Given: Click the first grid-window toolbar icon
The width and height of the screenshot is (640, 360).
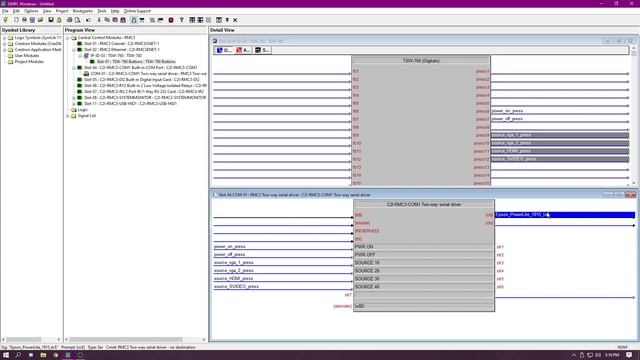Looking at the screenshot, I should tap(192, 20).
